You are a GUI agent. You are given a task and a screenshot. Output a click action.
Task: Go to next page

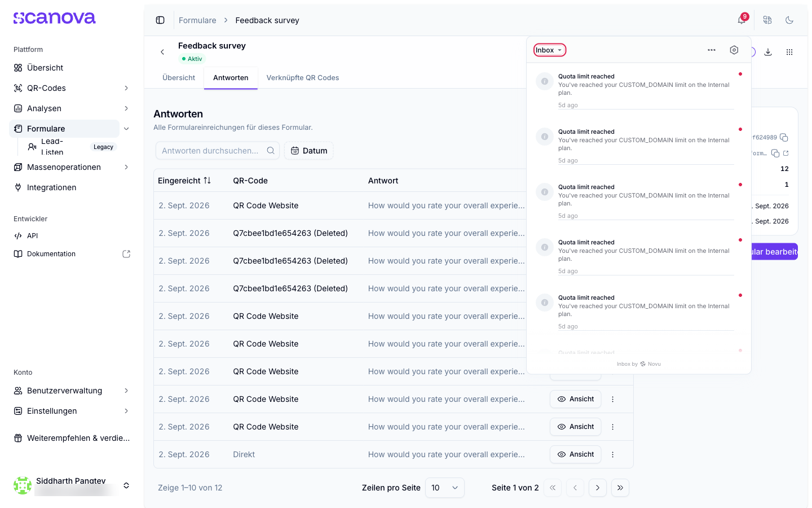[x=598, y=488]
